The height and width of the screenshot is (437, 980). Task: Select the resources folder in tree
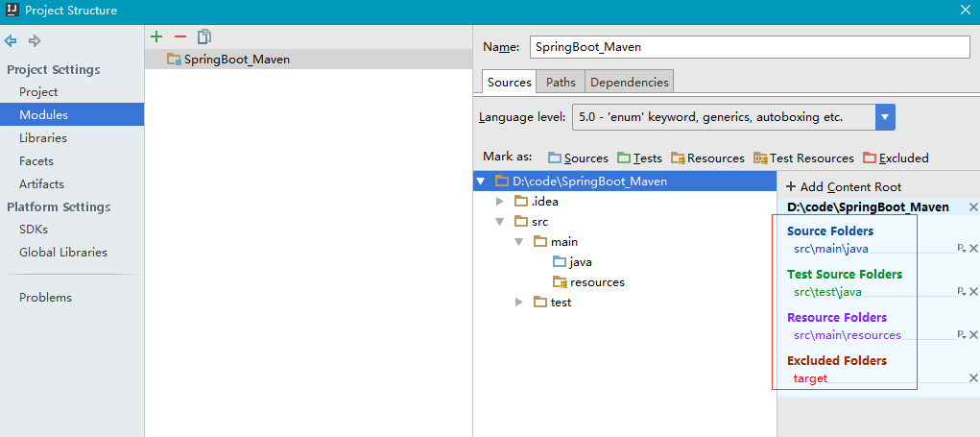588,282
